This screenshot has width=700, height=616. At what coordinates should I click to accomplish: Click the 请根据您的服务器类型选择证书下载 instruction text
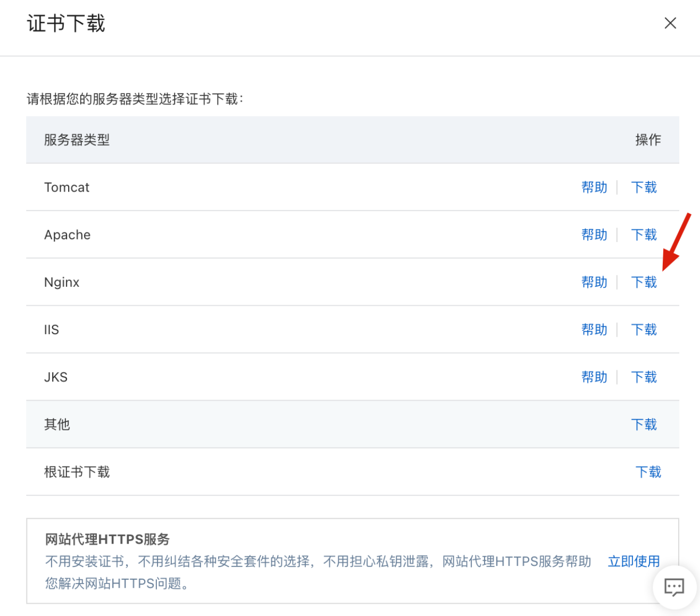[x=135, y=99]
